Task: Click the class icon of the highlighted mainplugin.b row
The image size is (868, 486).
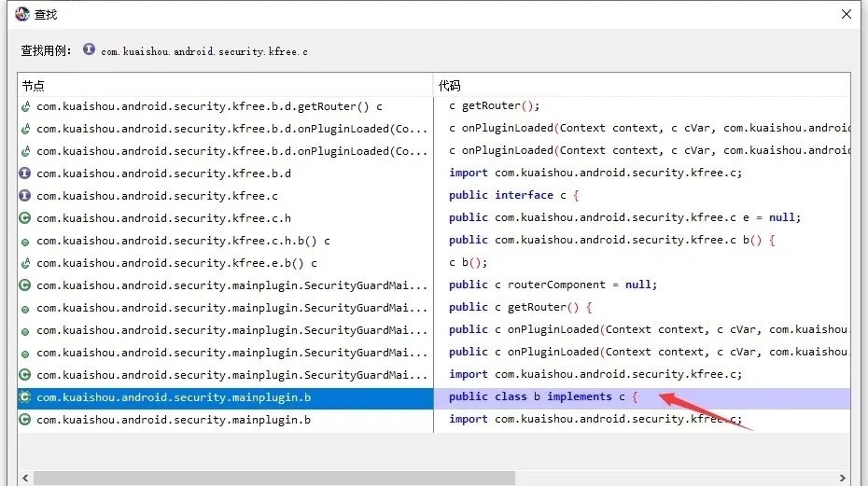Action: 25,397
